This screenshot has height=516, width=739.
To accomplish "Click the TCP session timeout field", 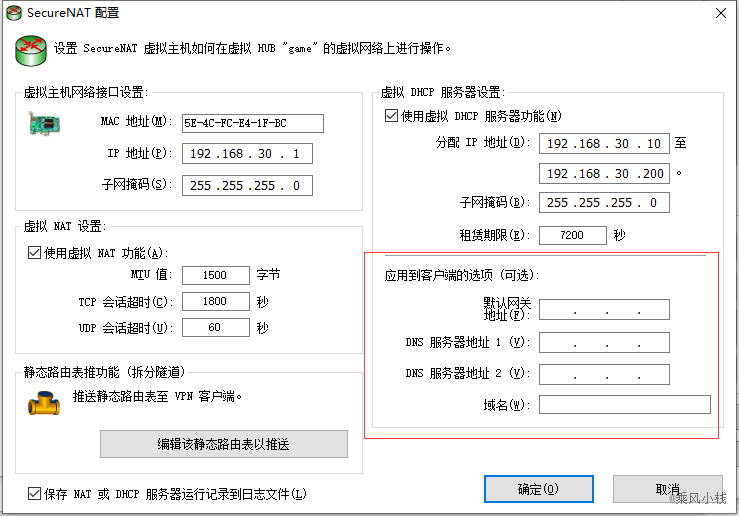I will point(215,301).
